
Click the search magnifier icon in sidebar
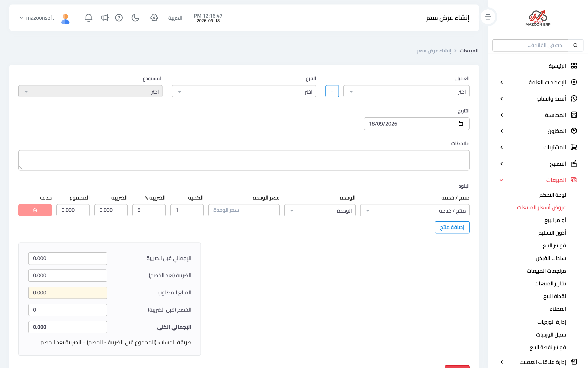(x=575, y=45)
